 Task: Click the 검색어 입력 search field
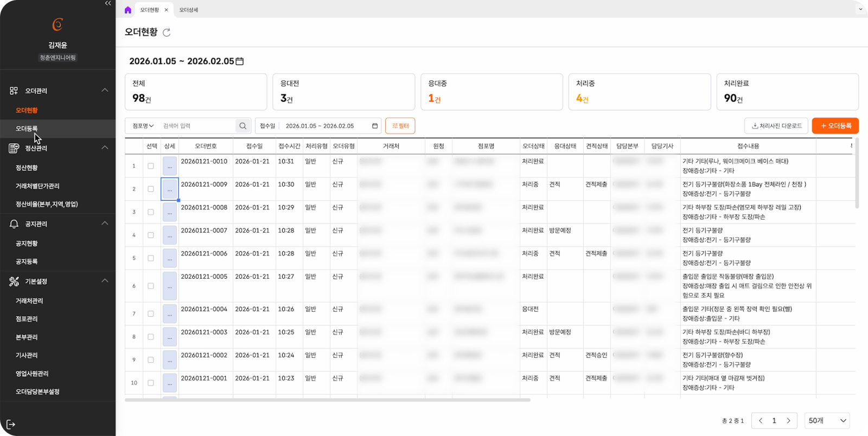click(197, 126)
